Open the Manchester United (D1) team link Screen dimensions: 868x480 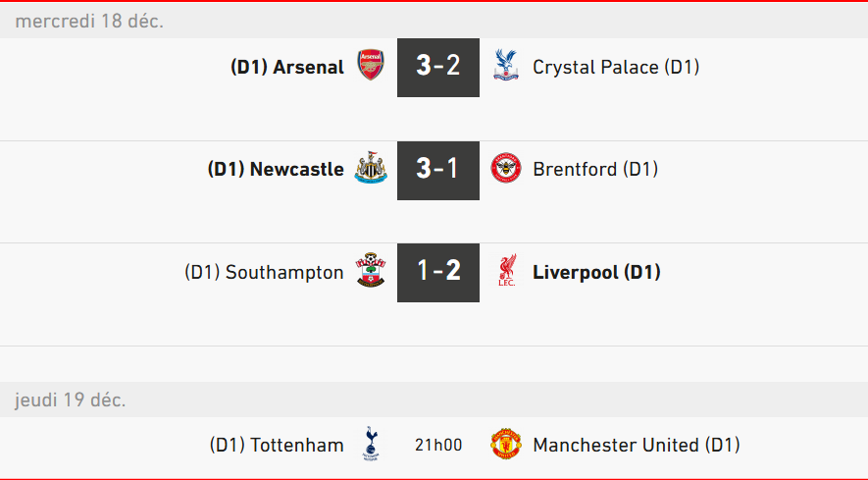tap(636, 445)
